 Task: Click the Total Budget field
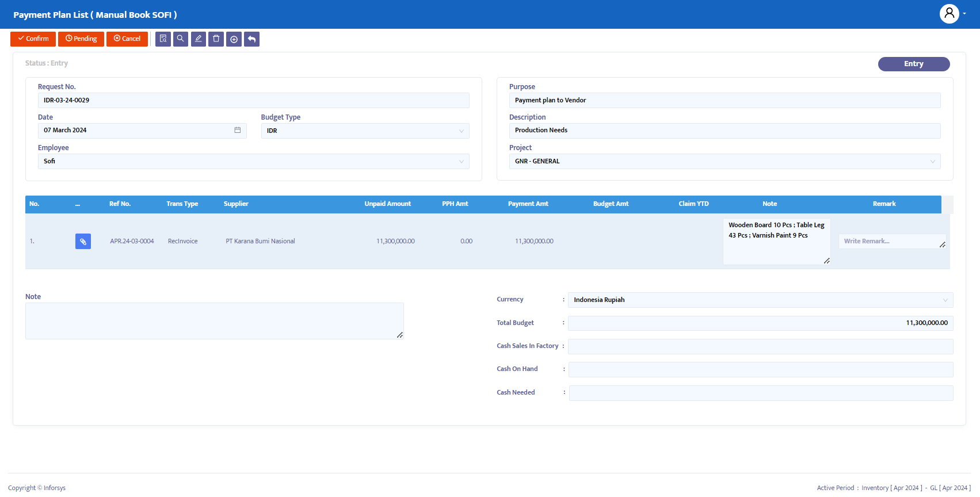tap(760, 323)
